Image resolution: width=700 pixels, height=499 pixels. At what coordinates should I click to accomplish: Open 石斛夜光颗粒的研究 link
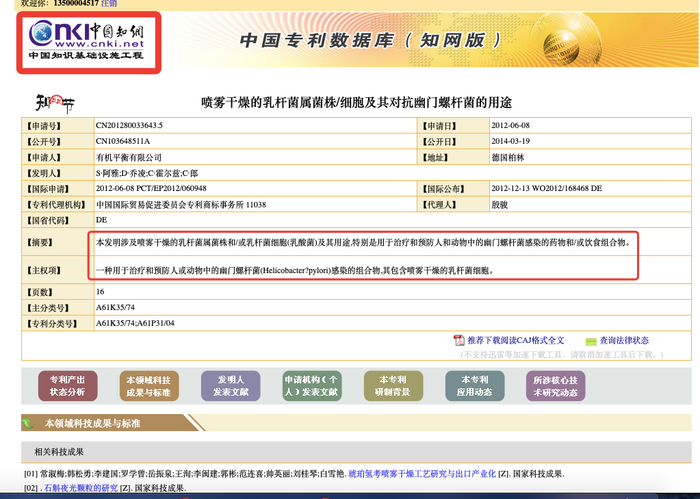[81, 488]
